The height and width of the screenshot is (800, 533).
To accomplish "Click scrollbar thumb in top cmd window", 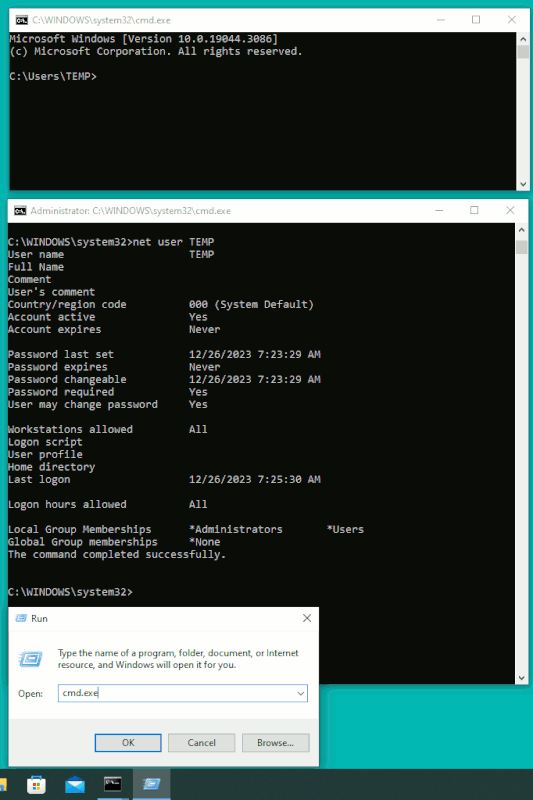I will (x=523, y=52).
